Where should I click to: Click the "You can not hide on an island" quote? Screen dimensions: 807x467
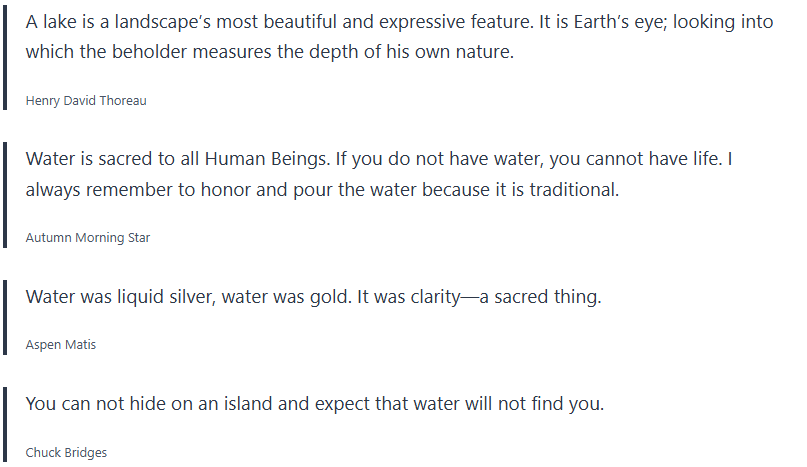coord(315,405)
